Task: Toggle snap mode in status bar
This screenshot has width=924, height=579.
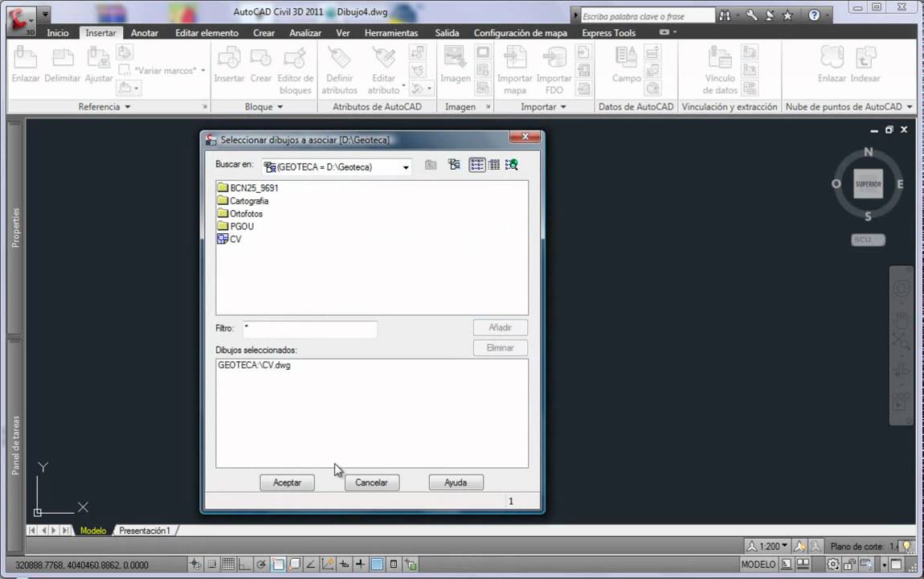Action: tap(211, 565)
